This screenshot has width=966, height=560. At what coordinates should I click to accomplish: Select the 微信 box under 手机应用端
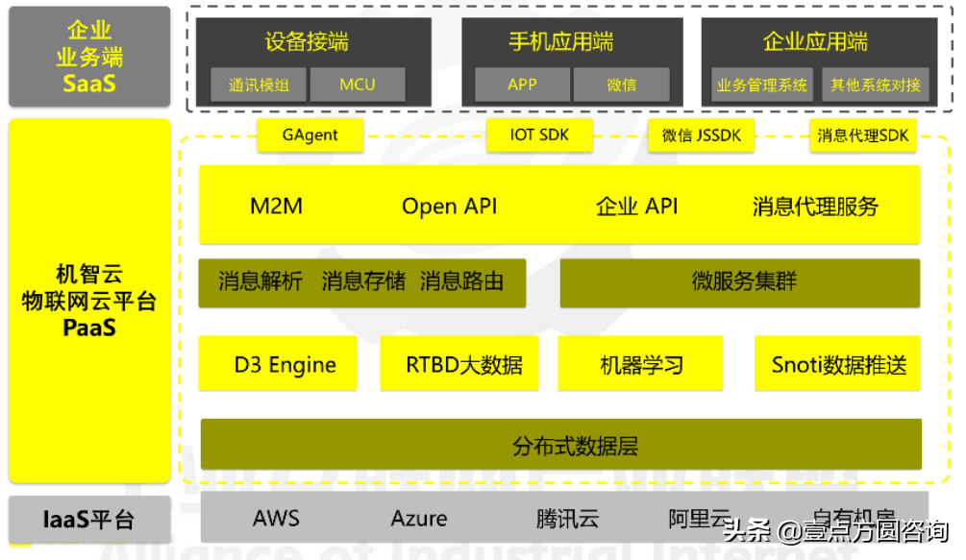coord(621,85)
